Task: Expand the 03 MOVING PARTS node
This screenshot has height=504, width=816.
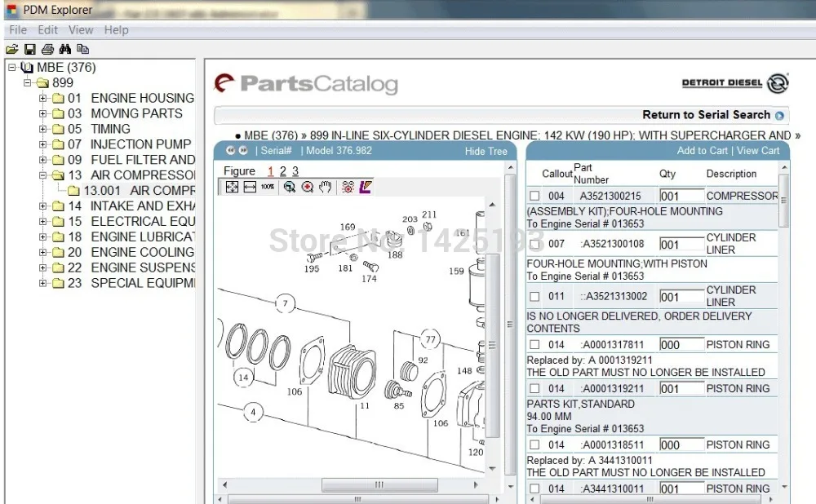Action: point(43,113)
